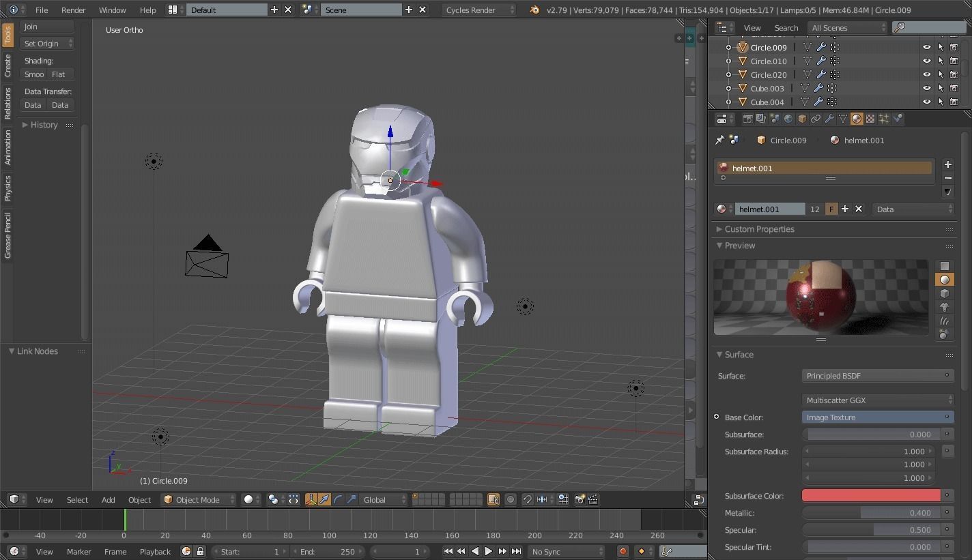
Task: Switch to the Create tab in tool shelf
Action: coord(8,65)
